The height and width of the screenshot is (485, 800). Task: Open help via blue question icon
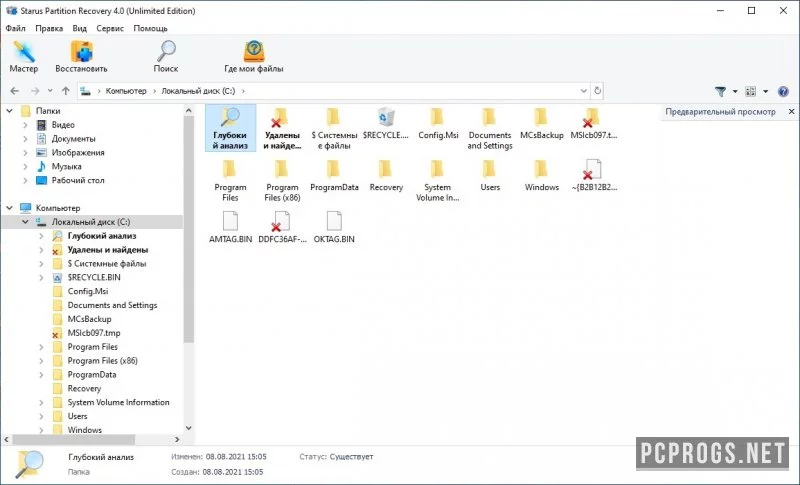coord(783,91)
